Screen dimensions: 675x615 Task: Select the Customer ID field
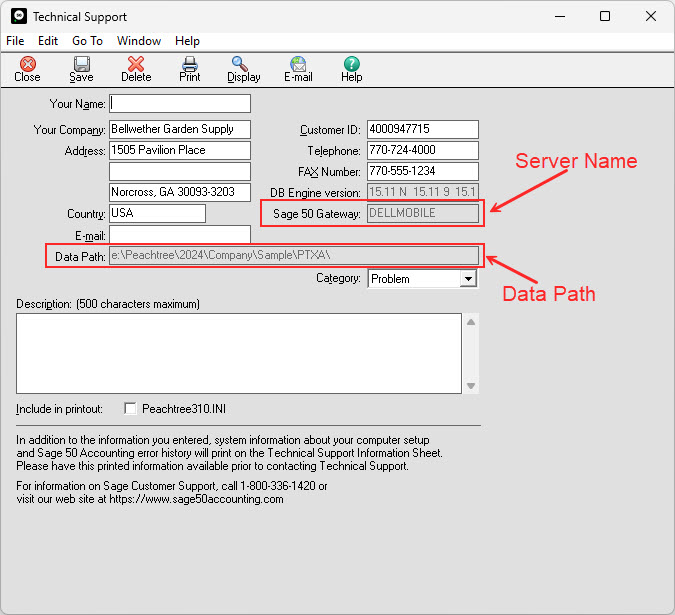click(x=422, y=129)
